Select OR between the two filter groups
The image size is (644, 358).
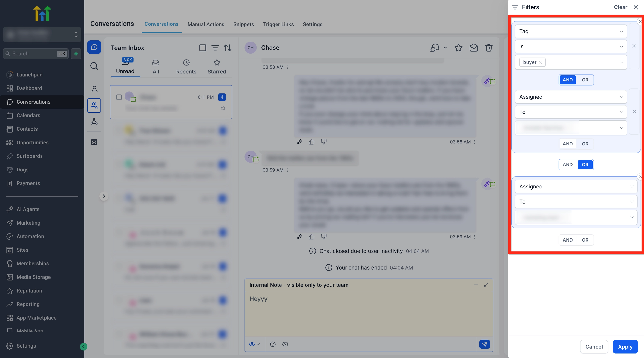[585, 165]
